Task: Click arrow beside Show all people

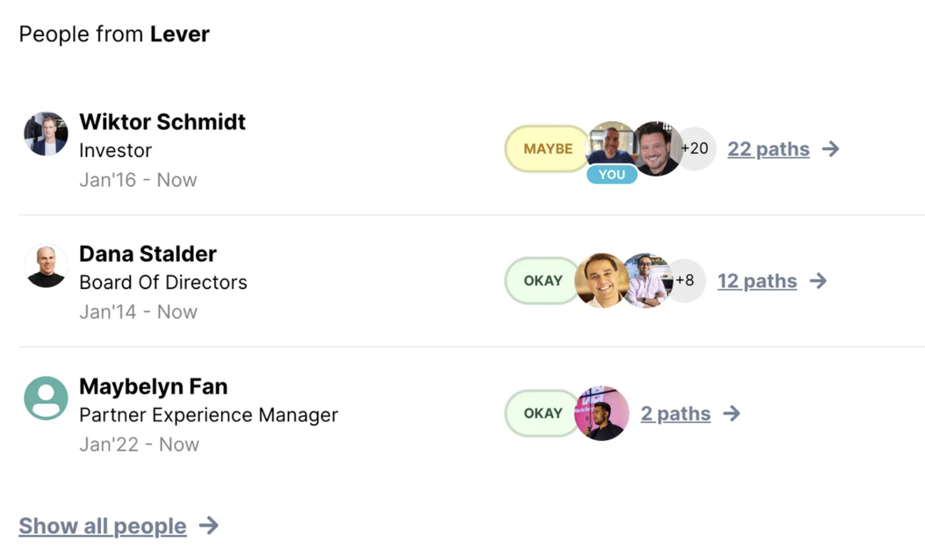Action: point(209,525)
